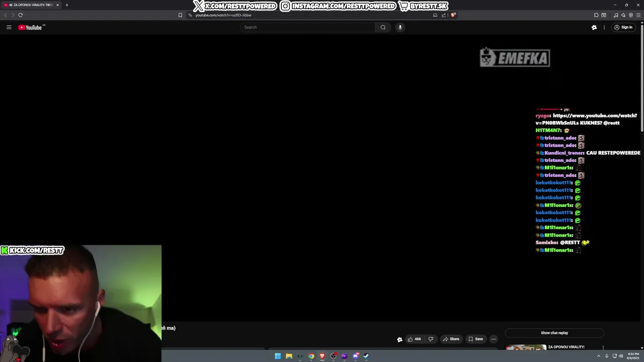Open Steam from taskbar
The image size is (644, 362).
pyautogui.click(x=366, y=356)
